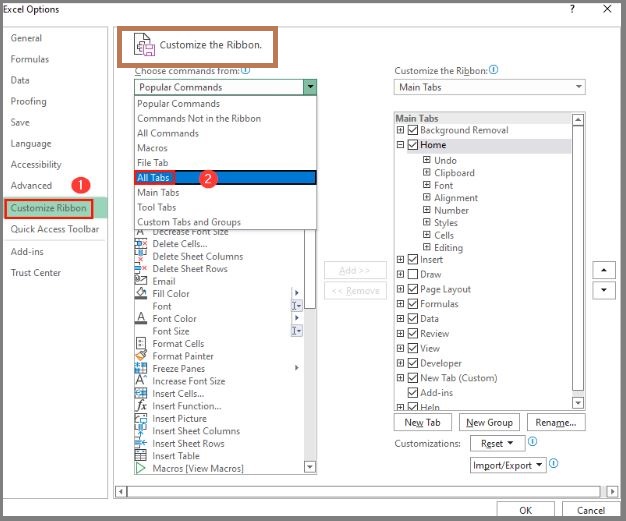The width and height of the screenshot is (626, 521).
Task: Move selected tab up with arrow button
Action: click(604, 270)
